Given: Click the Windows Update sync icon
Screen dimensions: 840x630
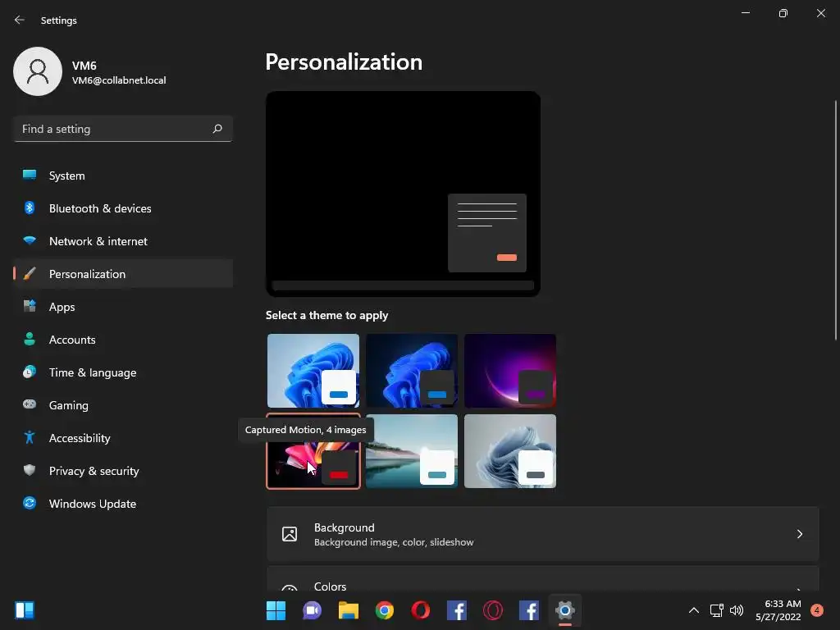Looking at the screenshot, I should click(x=30, y=503).
